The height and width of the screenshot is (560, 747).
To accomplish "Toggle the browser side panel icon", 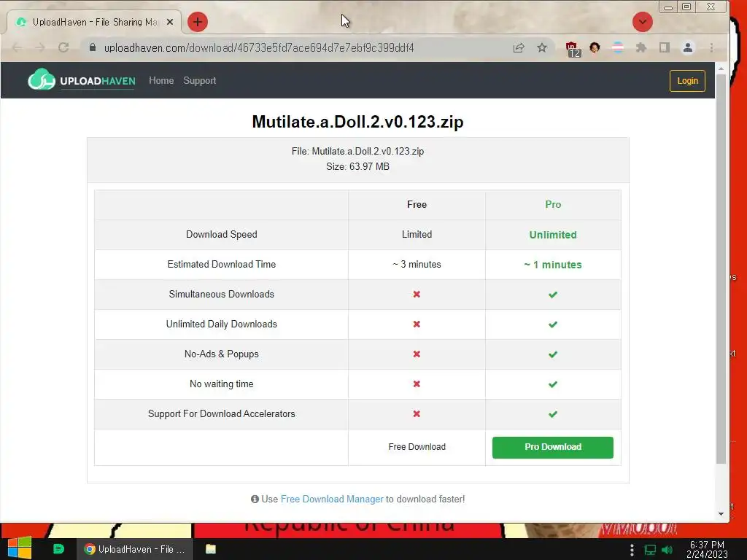I will point(664,47).
